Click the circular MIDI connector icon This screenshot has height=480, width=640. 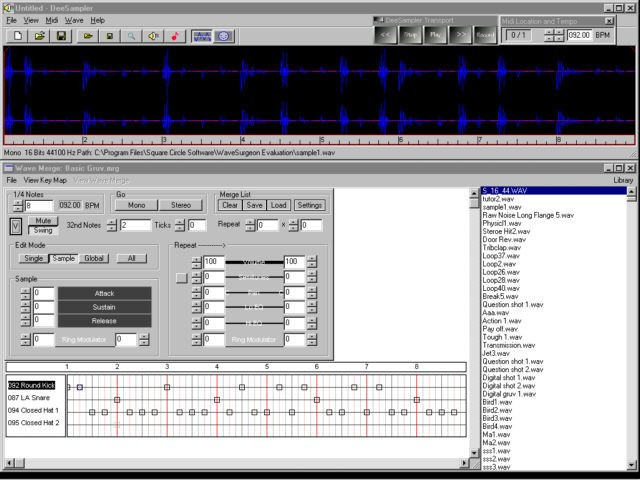pyautogui.click(x=223, y=36)
